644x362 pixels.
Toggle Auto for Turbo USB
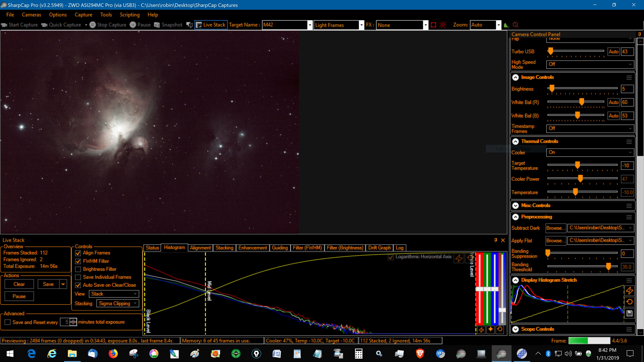click(613, 51)
